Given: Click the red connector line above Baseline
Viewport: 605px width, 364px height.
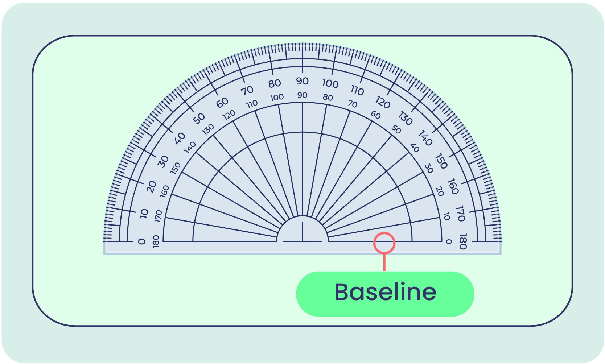Looking at the screenshot, I should (384, 262).
